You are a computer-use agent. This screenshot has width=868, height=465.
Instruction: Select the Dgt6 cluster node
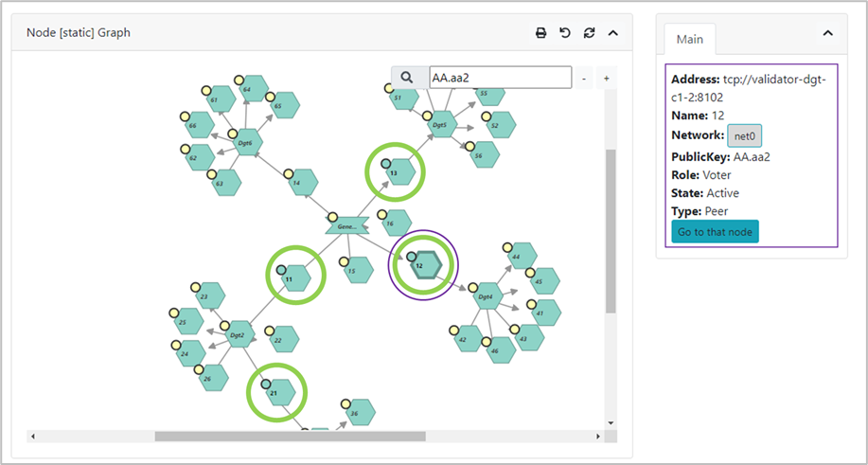(247, 142)
